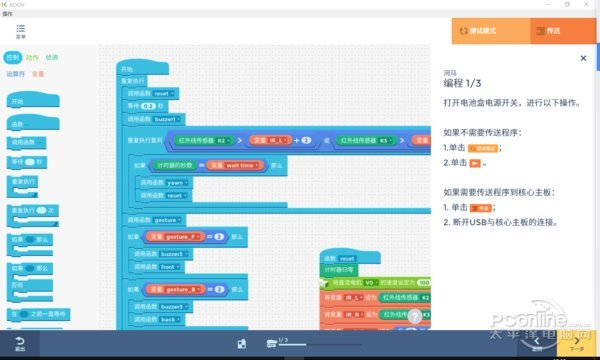The height and width of the screenshot is (360, 600).
Task: Open the gesture function dropdown
Action: click(x=168, y=220)
